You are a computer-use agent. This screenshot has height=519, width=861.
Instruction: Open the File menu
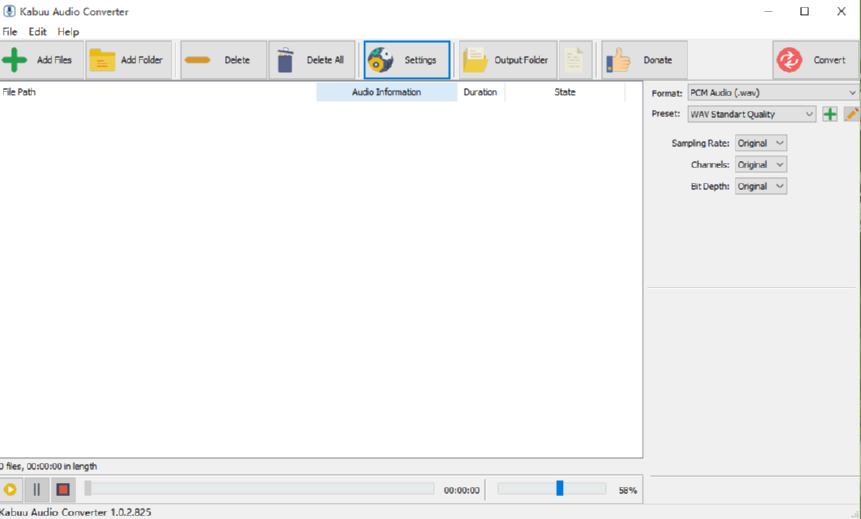[10, 32]
